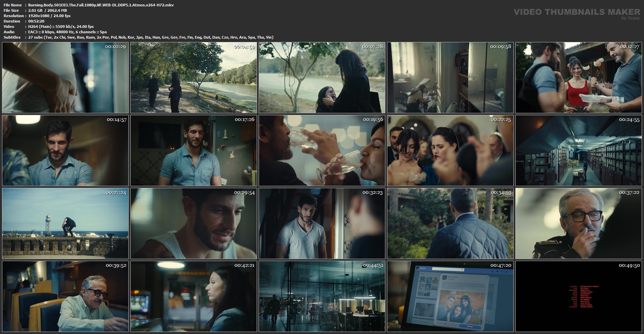
Task: Select the seaside wall thumbnail 00:27:24
Action: 65,223
